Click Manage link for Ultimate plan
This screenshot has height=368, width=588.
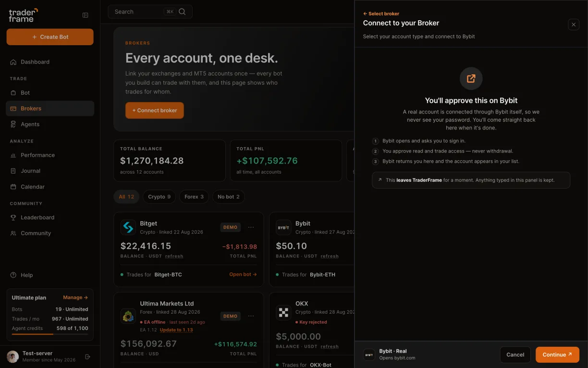point(75,298)
